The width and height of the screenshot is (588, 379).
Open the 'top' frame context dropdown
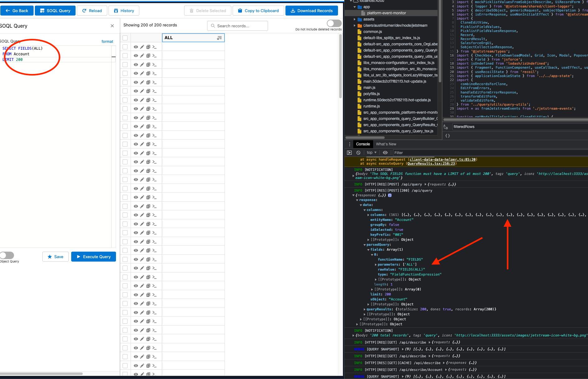coord(371,153)
